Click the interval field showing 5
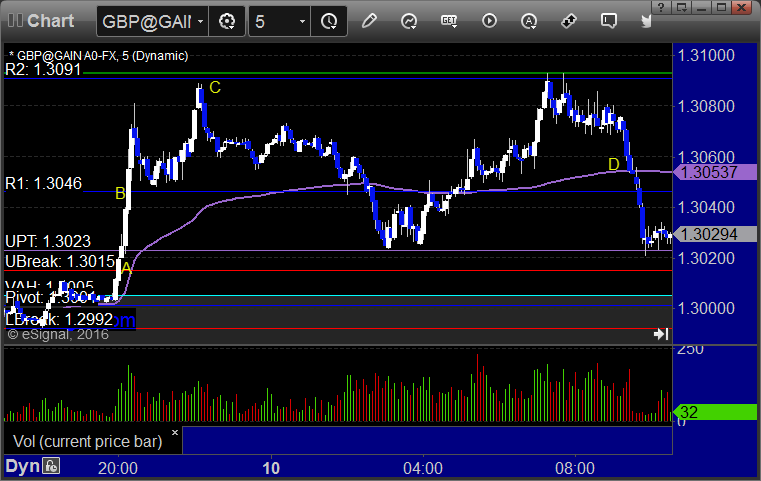 tap(273, 21)
